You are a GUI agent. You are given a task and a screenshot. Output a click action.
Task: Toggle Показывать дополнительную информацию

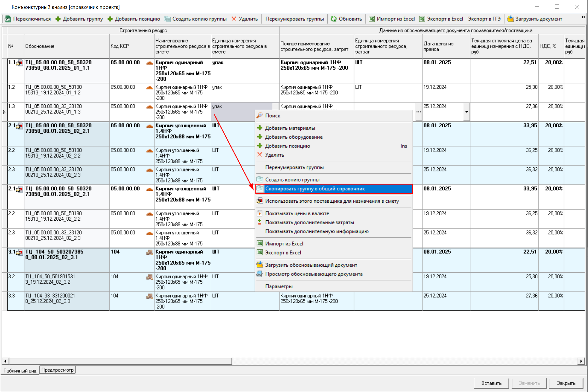(334, 231)
